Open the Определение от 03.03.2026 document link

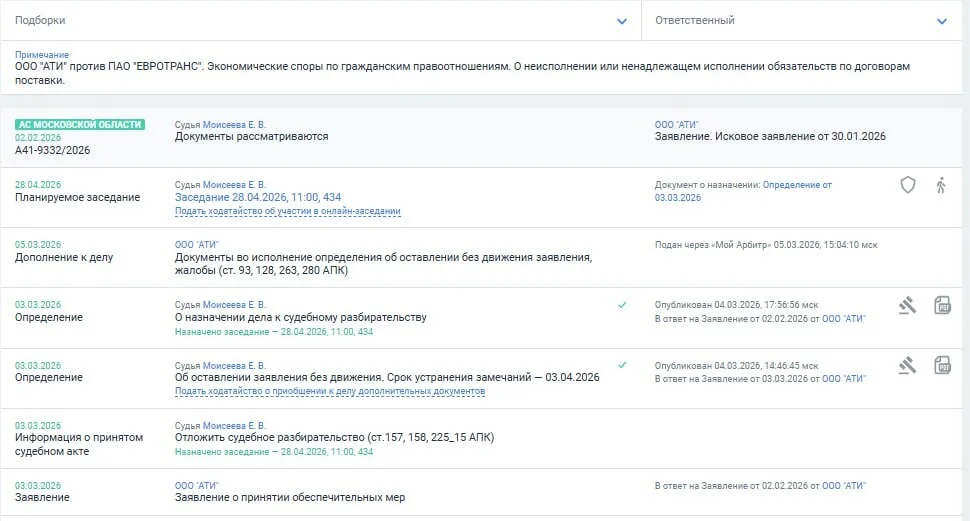click(743, 191)
